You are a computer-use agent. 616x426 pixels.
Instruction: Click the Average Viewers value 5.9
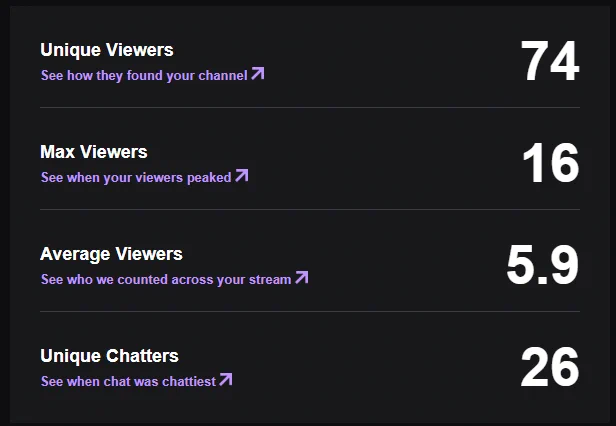(x=543, y=264)
